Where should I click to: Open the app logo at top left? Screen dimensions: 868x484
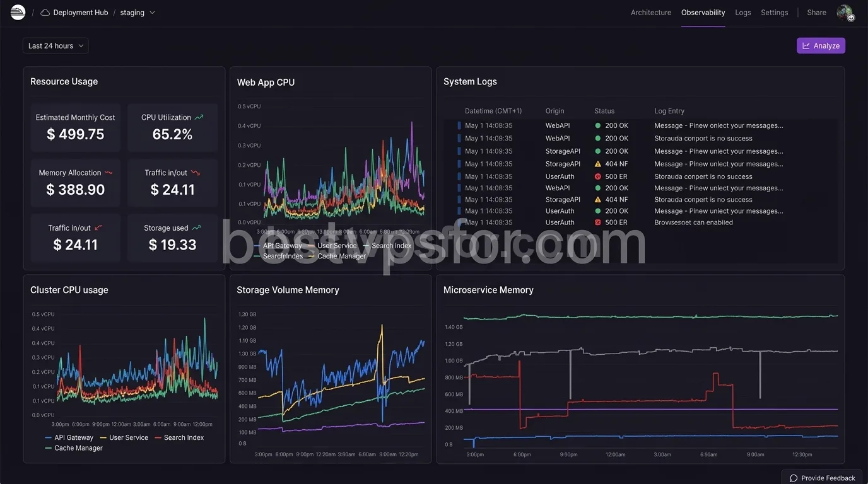17,12
